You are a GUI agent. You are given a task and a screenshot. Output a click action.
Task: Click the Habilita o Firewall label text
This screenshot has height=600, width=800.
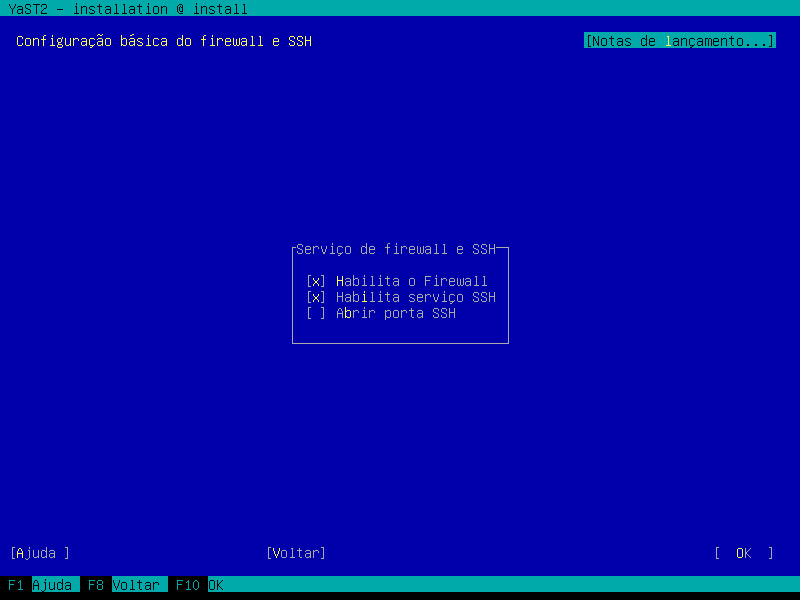point(412,281)
